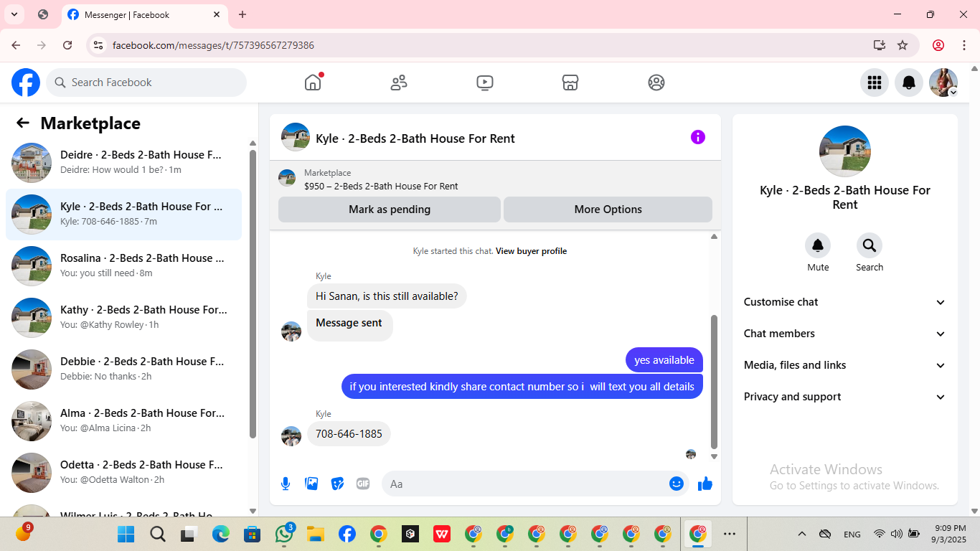
Task: Open Alma's conversation in the list
Action: pyautogui.click(x=123, y=421)
